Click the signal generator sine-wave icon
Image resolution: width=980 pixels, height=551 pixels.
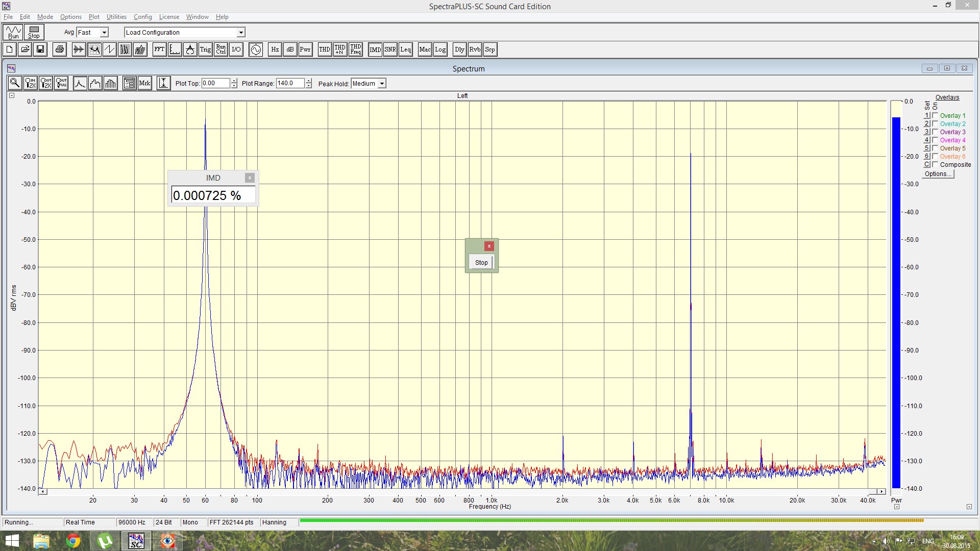(256, 49)
